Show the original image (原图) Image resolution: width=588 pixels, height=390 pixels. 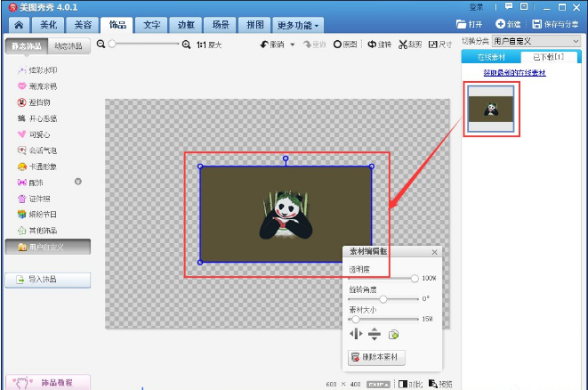click(x=345, y=45)
